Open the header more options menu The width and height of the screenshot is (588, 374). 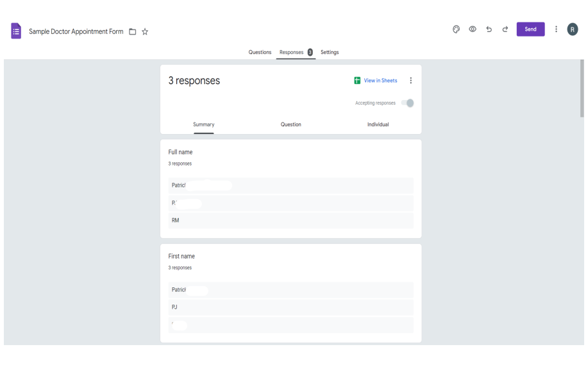(556, 29)
